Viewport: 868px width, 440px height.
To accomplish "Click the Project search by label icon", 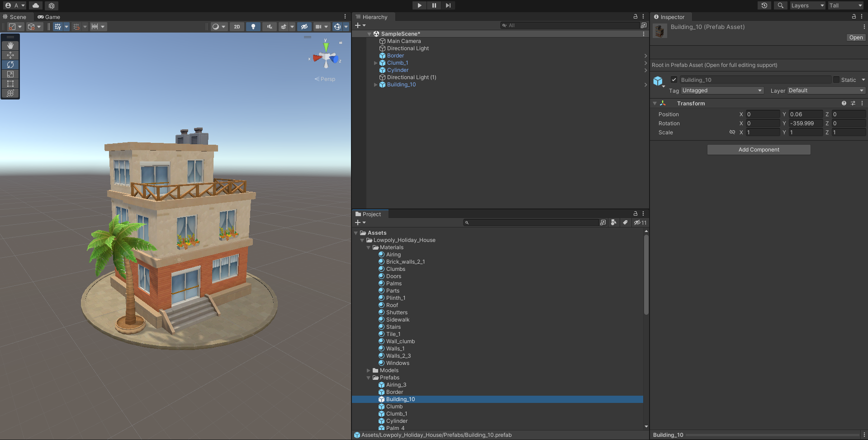I will pyautogui.click(x=625, y=222).
